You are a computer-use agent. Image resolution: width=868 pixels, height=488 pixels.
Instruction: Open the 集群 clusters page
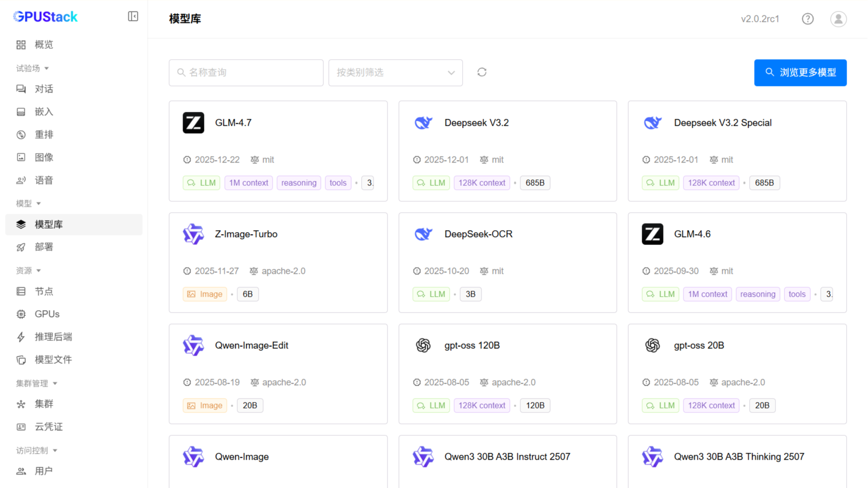point(74,404)
